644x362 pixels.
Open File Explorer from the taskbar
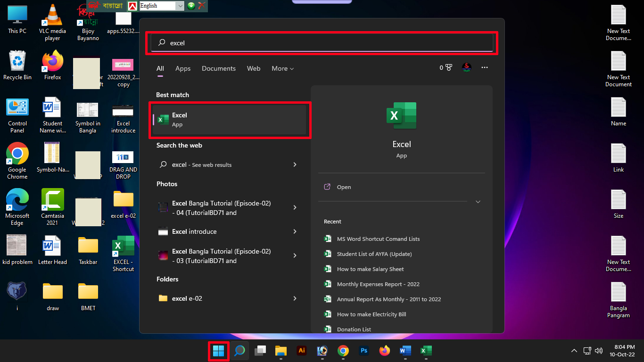(x=281, y=351)
